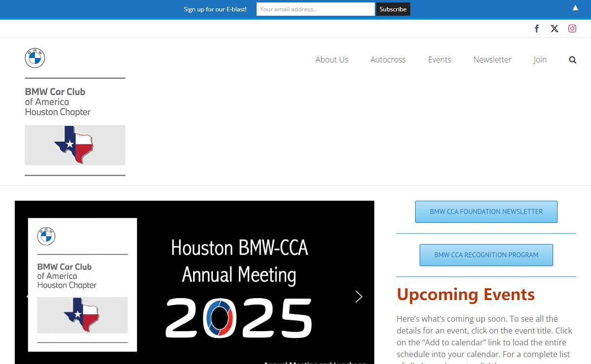This screenshot has height=364, width=591.
Task: Click BMW CCA Foundation Newsletter button
Action: pyautogui.click(x=486, y=212)
